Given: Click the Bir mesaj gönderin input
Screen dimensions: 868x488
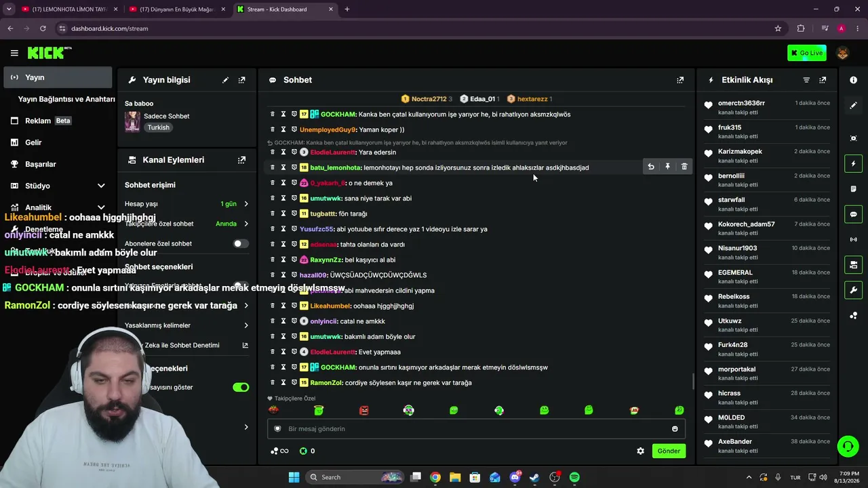Looking at the screenshot, I should (x=477, y=429).
